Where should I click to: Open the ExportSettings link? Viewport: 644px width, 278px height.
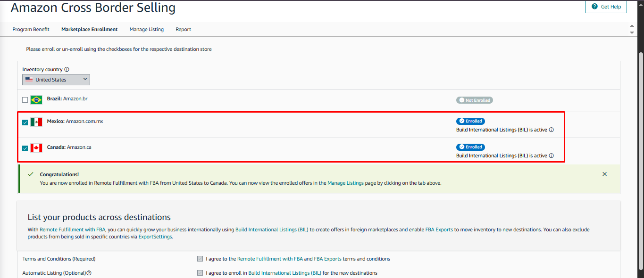tap(155, 237)
